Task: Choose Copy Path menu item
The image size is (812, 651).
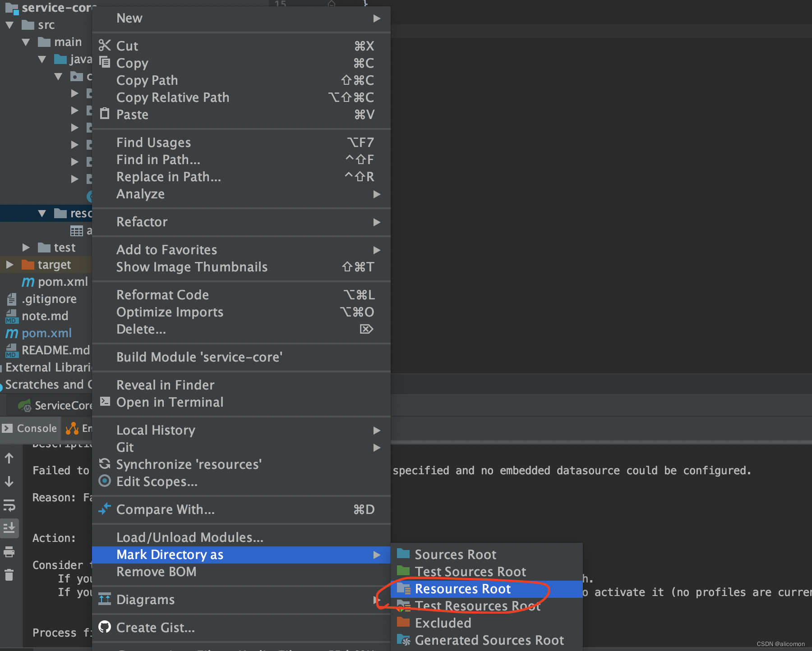Action: click(241, 80)
